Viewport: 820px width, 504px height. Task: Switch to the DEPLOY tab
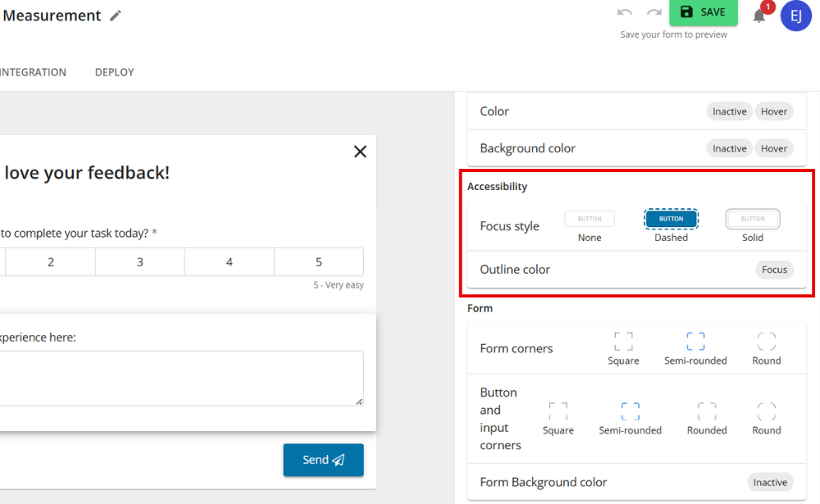pyautogui.click(x=114, y=72)
